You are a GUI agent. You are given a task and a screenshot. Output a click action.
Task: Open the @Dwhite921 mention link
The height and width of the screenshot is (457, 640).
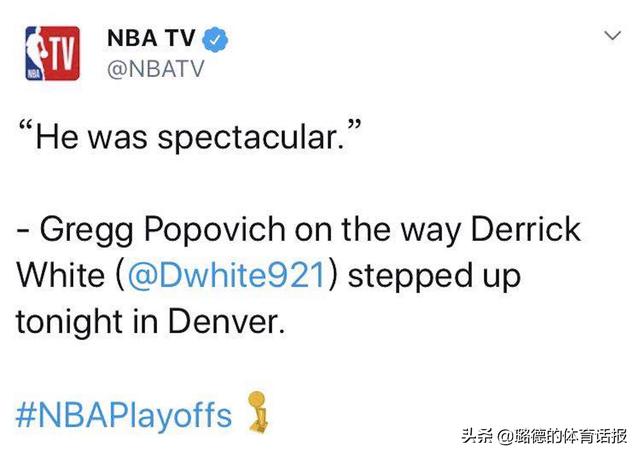(x=227, y=275)
